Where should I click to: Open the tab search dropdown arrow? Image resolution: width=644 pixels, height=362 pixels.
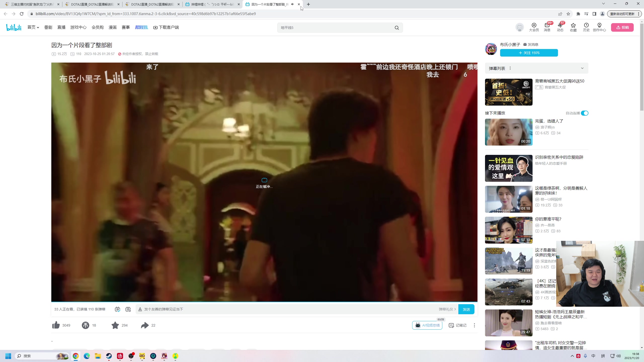[x=603, y=4]
